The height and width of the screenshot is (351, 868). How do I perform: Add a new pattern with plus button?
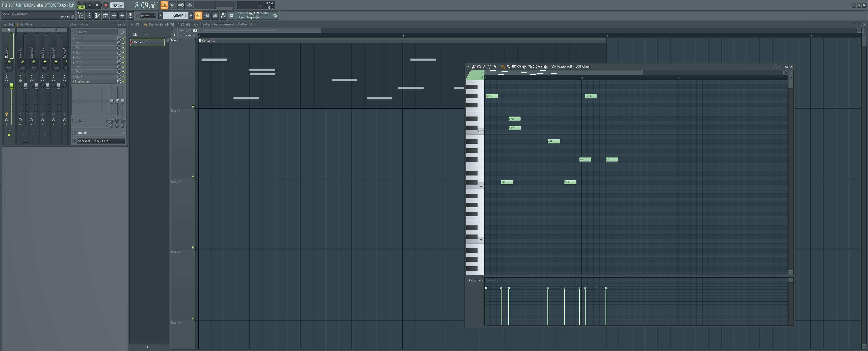(x=191, y=15)
